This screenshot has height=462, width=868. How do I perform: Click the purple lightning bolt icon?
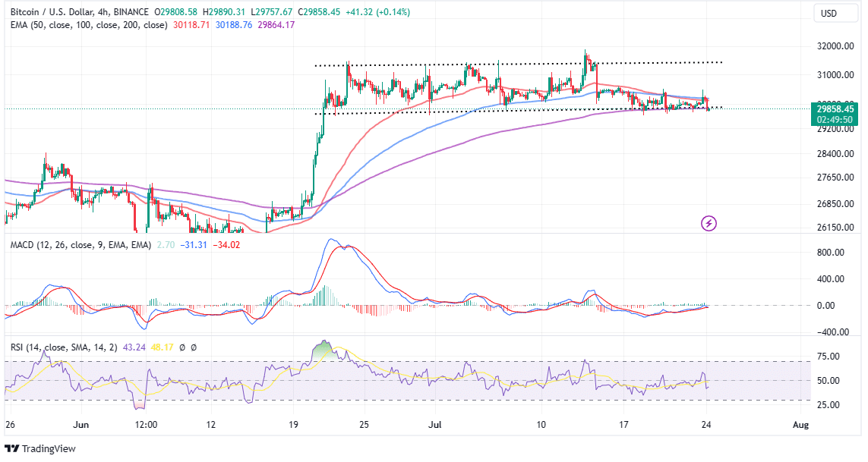(709, 223)
